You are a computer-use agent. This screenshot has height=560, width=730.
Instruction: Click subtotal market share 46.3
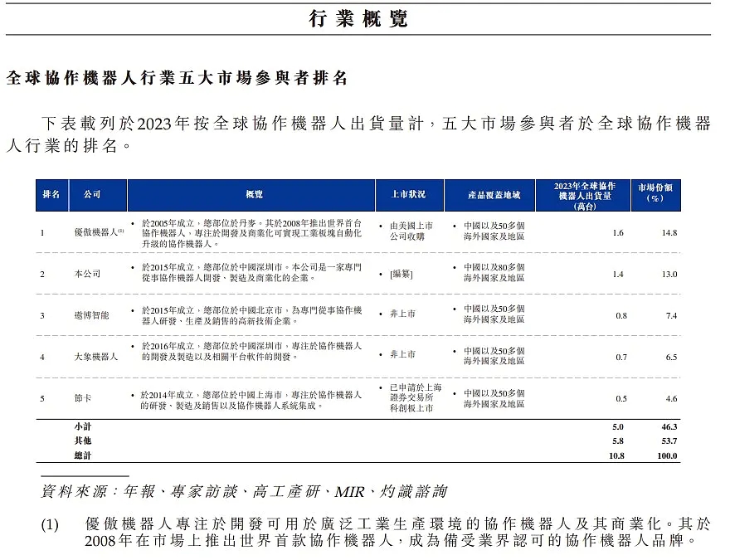pyautogui.click(x=669, y=427)
